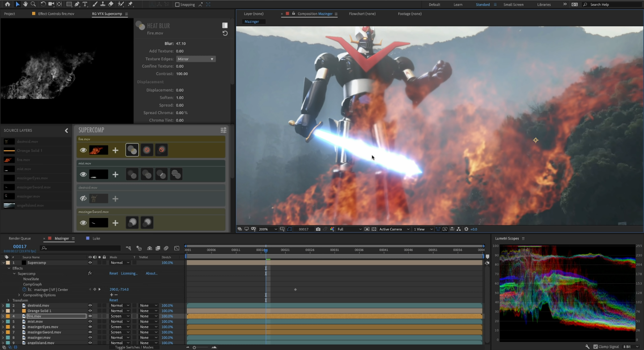Toggle timeline visibility of Orange Solid 1
Viewport: 644px width, 350px height.
tap(90, 311)
